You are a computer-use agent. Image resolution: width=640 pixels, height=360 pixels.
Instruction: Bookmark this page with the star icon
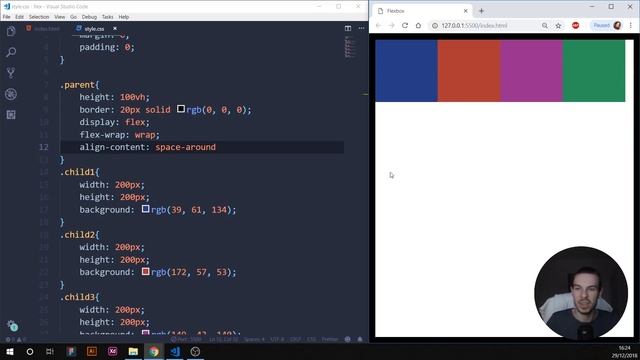[558, 25]
